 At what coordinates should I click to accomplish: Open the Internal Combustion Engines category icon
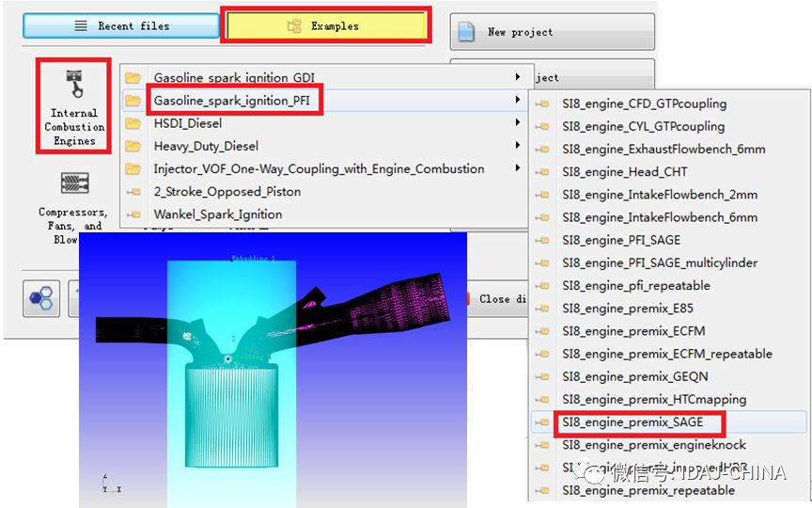tap(74, 83)
